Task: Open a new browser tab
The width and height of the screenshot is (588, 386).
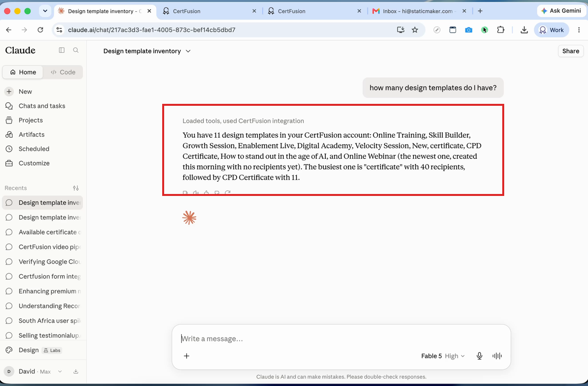Action: (480, 11)
